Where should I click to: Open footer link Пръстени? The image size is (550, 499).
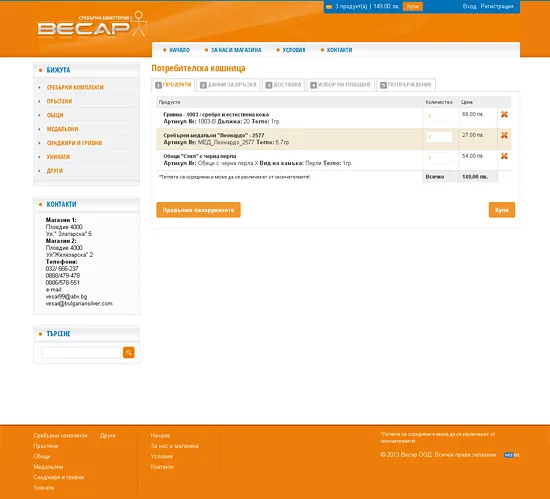[x=46, y=446]
